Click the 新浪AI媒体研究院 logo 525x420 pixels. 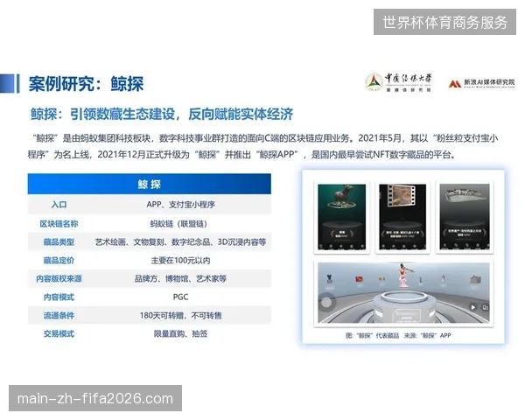(x=481, y=83)
